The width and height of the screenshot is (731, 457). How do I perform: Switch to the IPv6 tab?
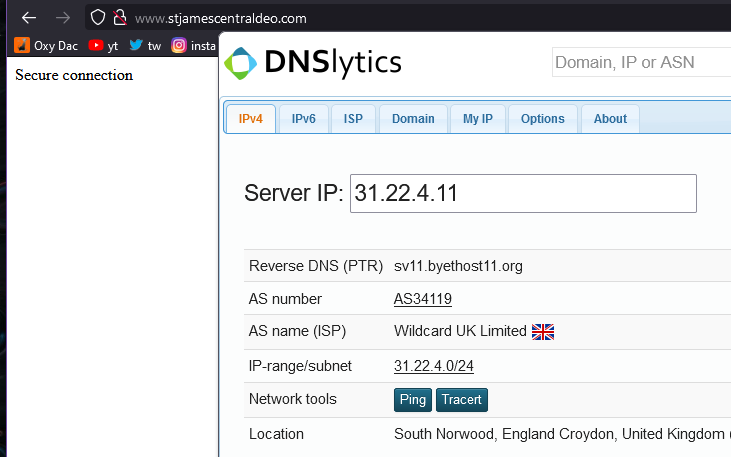tap(303, 119)
